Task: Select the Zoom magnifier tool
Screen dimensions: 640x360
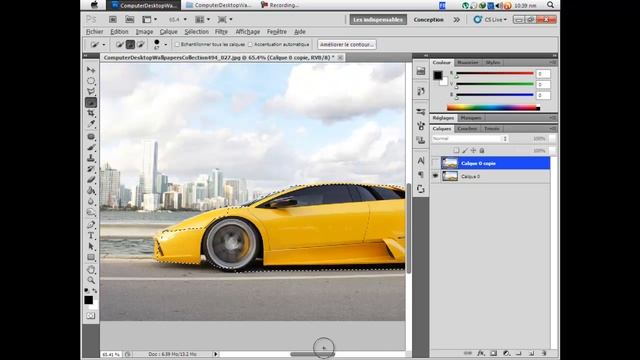Action: point(91,280)
